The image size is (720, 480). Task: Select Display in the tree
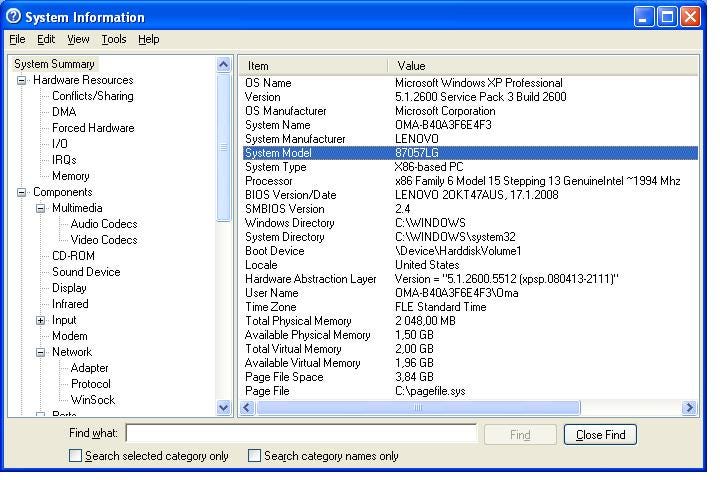pyautogui.click(x=69, y=288)
